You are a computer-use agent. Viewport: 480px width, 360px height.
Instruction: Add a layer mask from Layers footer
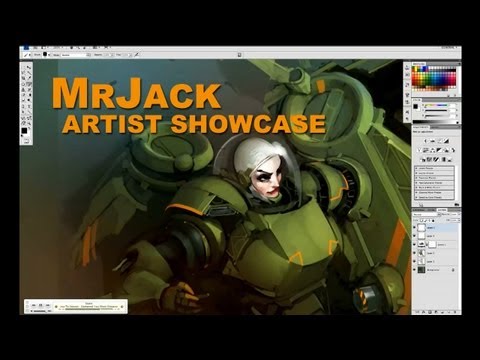point(430,312)
